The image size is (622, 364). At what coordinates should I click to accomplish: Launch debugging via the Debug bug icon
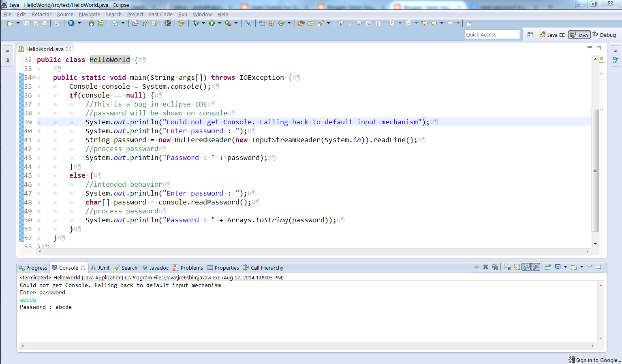point(195,23)
